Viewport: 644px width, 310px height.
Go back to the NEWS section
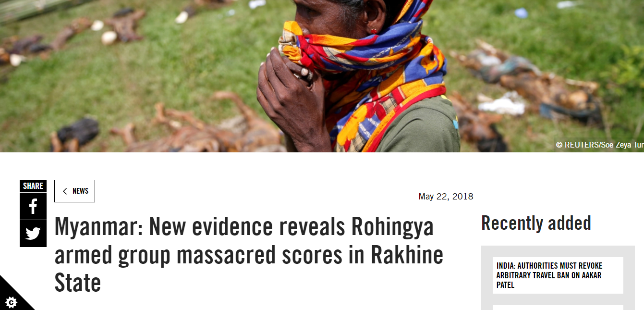point(74,191)
